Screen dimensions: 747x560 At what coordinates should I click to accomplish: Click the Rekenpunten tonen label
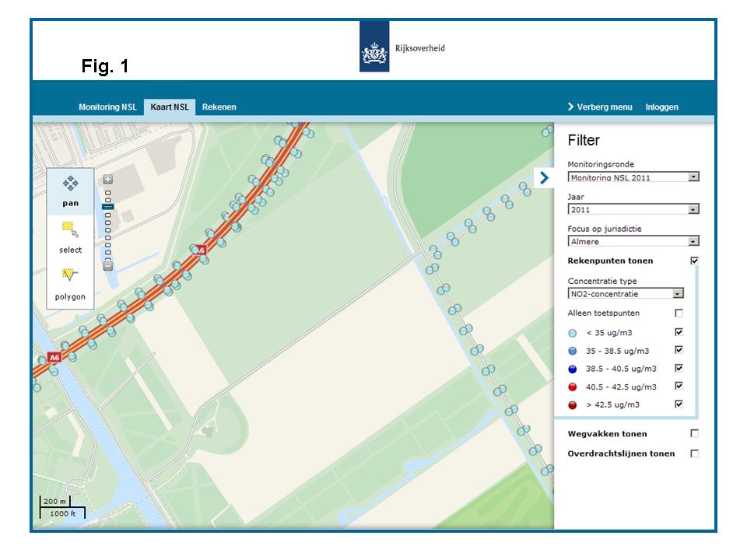coord(610,261)
